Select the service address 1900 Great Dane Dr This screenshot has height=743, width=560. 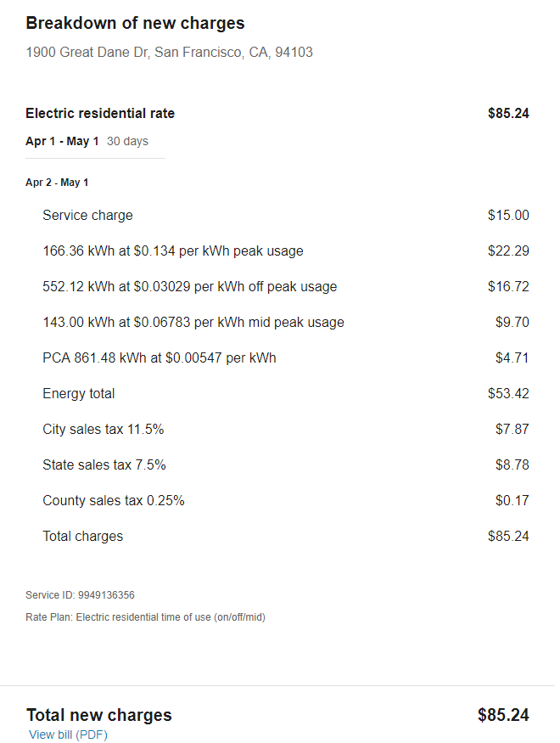[169, 52]
